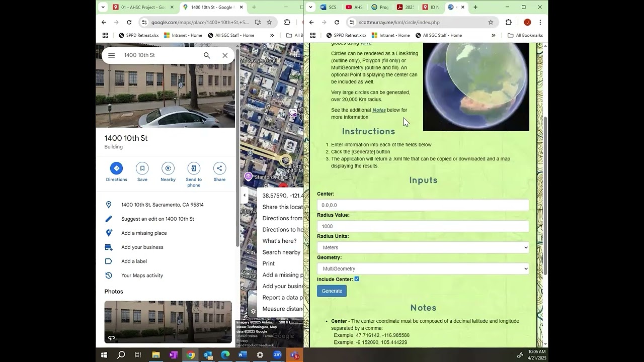Open the Geometry dropdown showing MultiGeometry

[423, 268]
